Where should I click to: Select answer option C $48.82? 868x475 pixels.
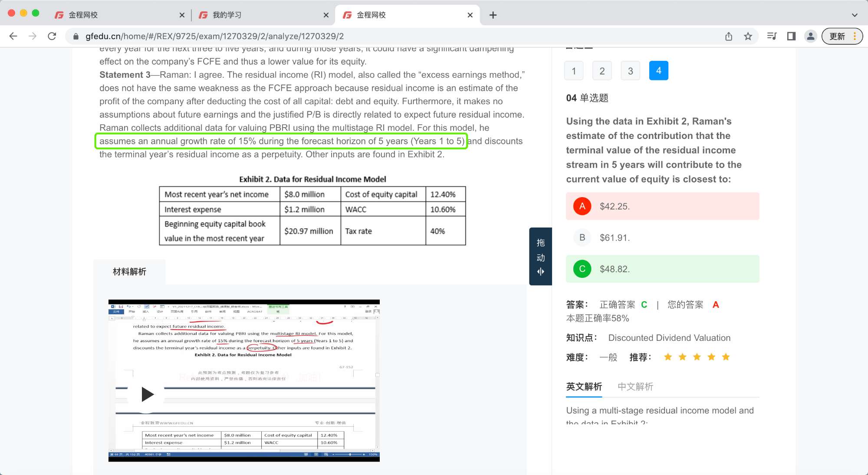tap(662, 269)
